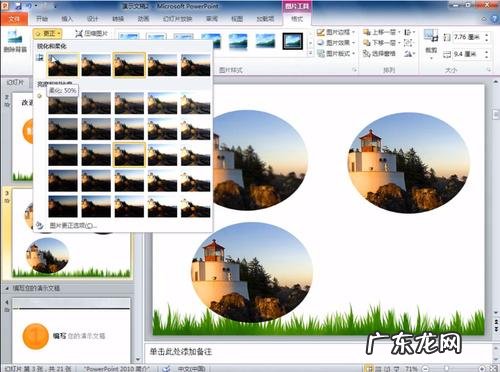Increase picture height with the up stepper
Screen dimensions: 500x372
click(x=487, y=35)
